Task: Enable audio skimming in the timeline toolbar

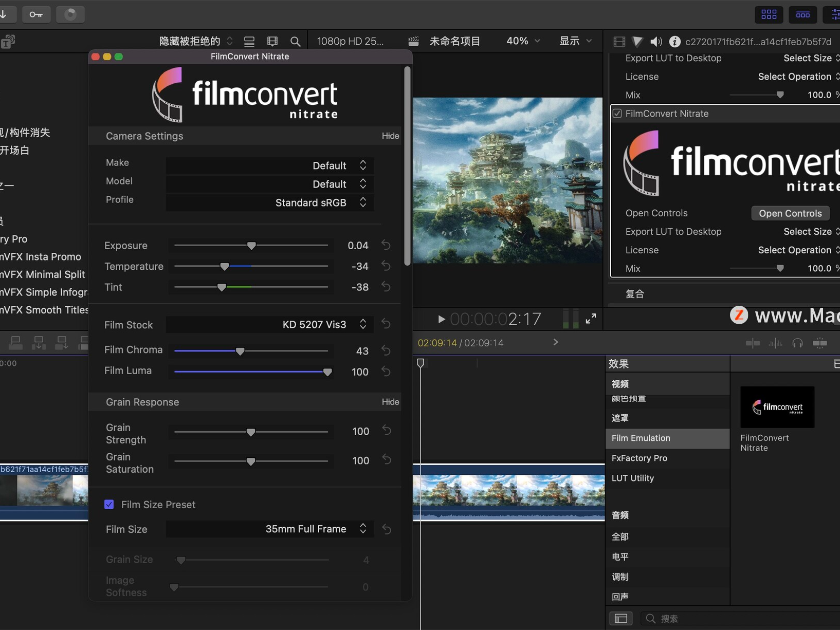Action: 776,343
